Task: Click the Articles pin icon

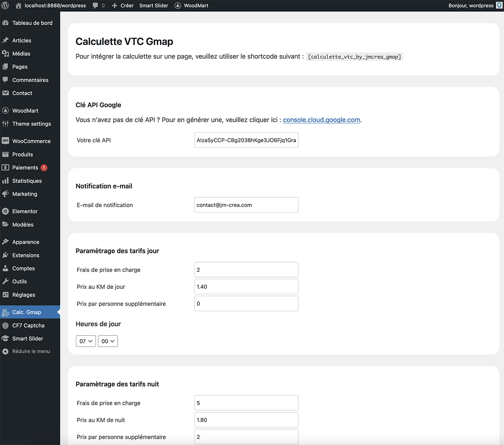Action: (5, 40)
